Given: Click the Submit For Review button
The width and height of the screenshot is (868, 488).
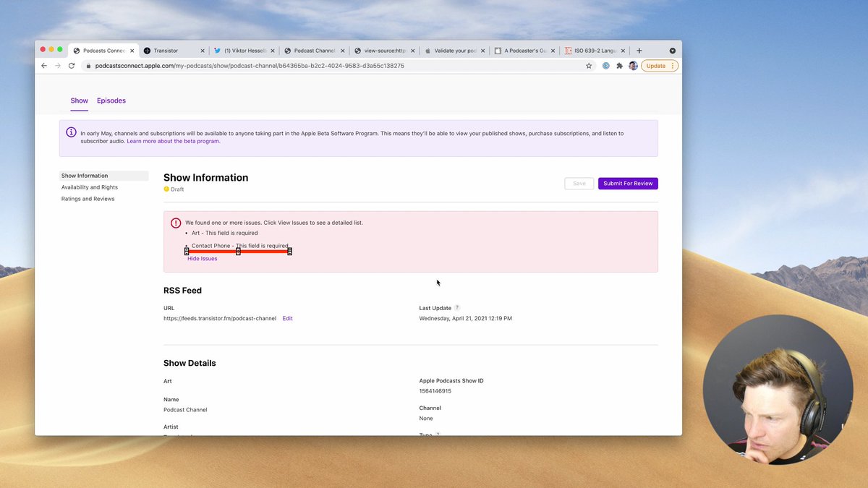Looking at the screenshot, I should (628, 184).
